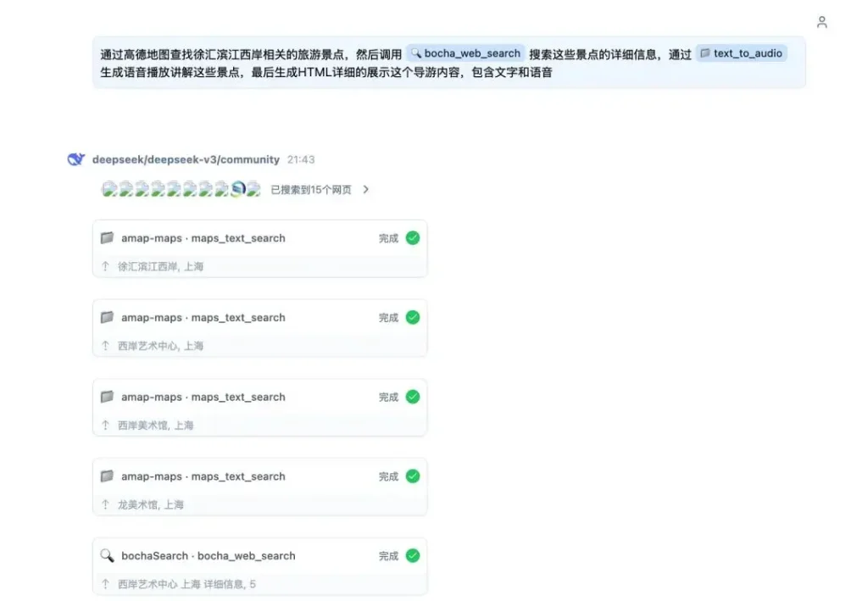Click folder icon on 龙美术馆 card

coord(107,476)
